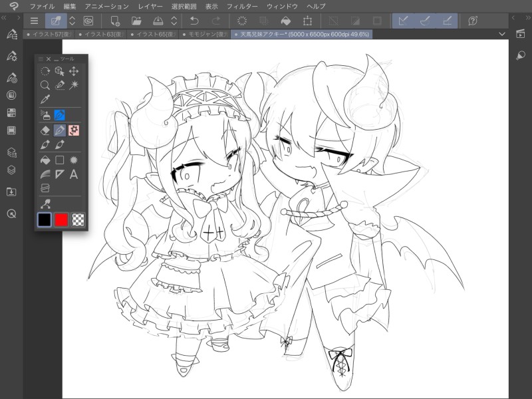Toggle Snap to Special Ruler
Screen dimensions: 532x399
[x=425, y=21]
